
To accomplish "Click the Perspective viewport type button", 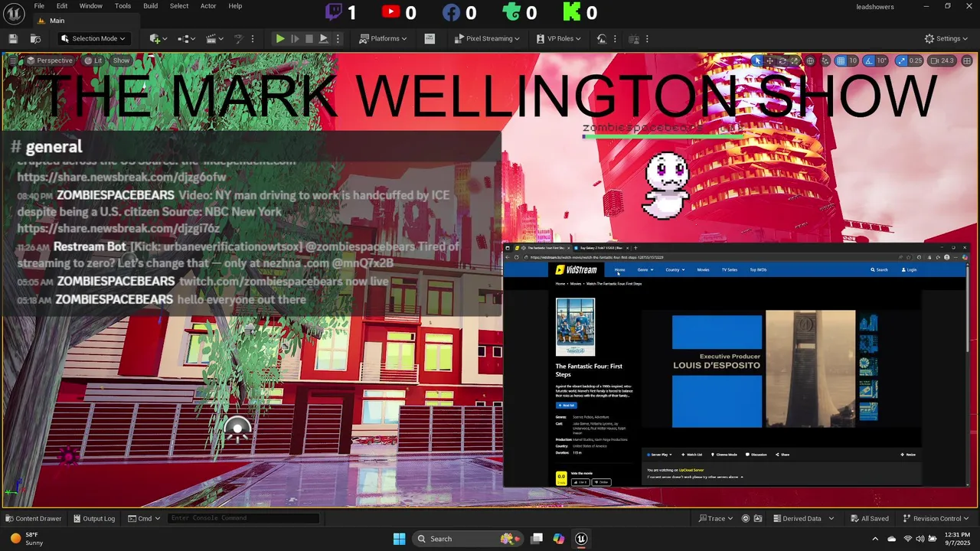I will pyautogui.click(x=49, y=60).
